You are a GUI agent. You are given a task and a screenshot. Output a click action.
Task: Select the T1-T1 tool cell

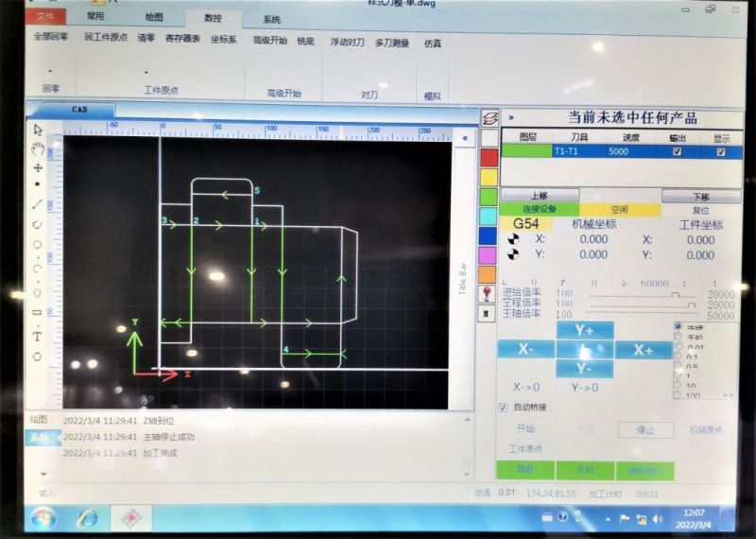click(578, 151)
